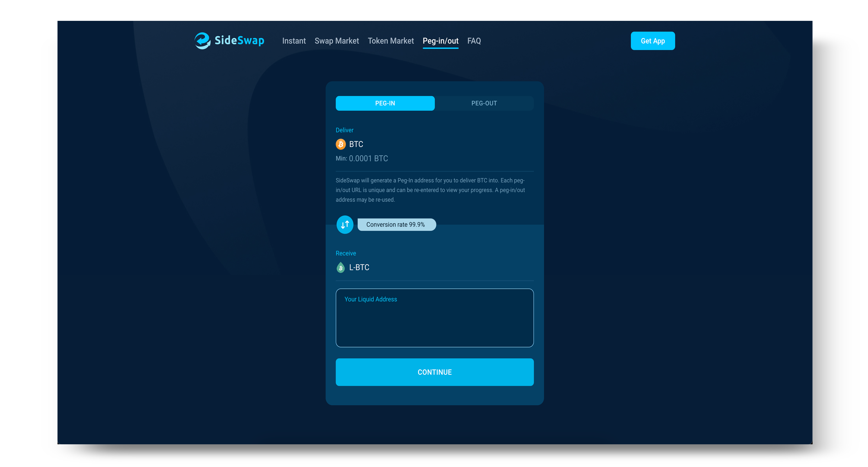The width and height of the screenshot is (868, 467).
Task: Select the Instant menu item
Action: [x=294, y=40]
